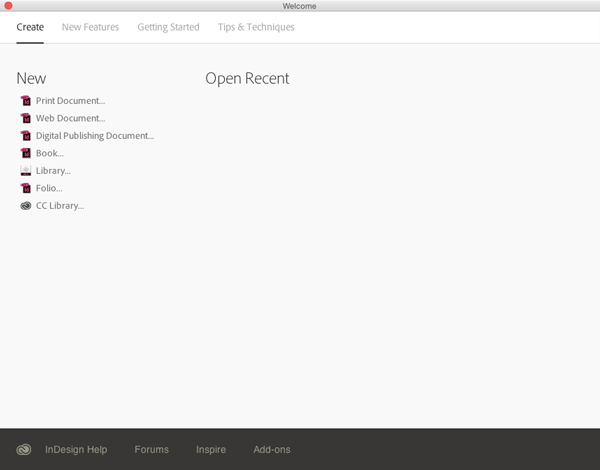Open the Add-ons link
The width and height of the screenshot is (600, 470).
point(272,449)
